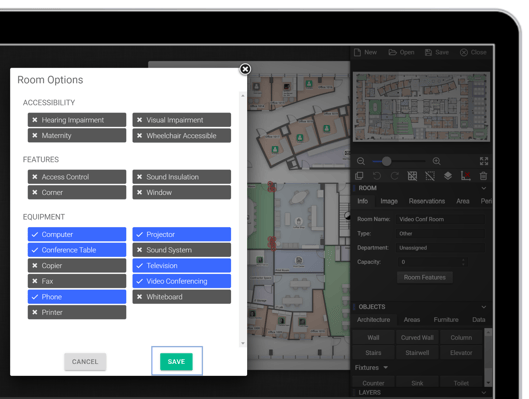Click the CANCEL button
529x399 pixels.
[x=85, y=362]
